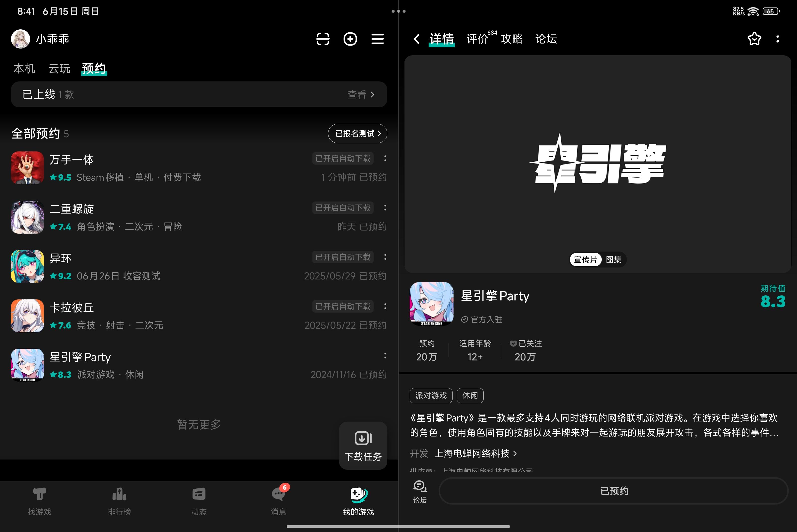Open the 论坛 forum icon beside 已预约
The height and width of the screenshot is (532, 797).
[x=420, y=492]
